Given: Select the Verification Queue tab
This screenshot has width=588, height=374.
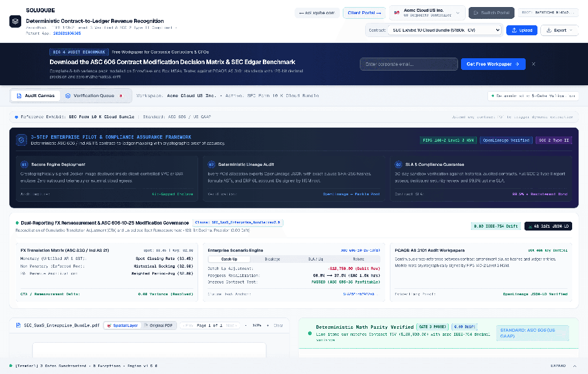Looking at the screenshot, I should point(94,96).
